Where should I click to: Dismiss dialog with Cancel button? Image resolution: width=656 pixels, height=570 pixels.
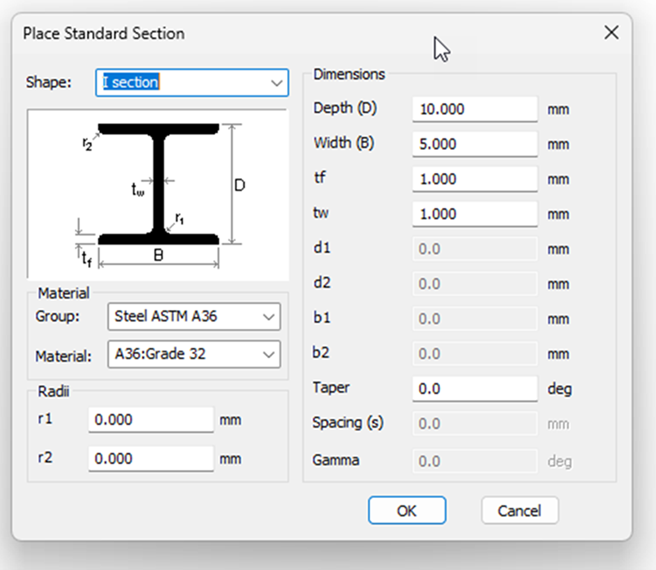(520, 511)
